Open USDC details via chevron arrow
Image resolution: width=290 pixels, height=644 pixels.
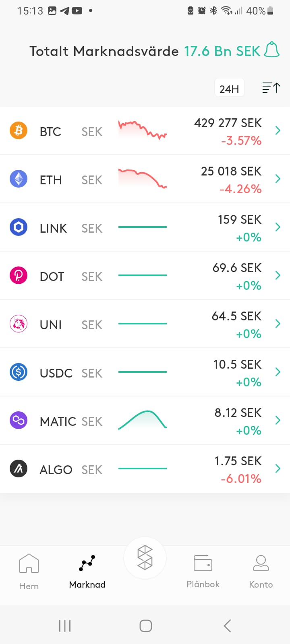(278, 372)
